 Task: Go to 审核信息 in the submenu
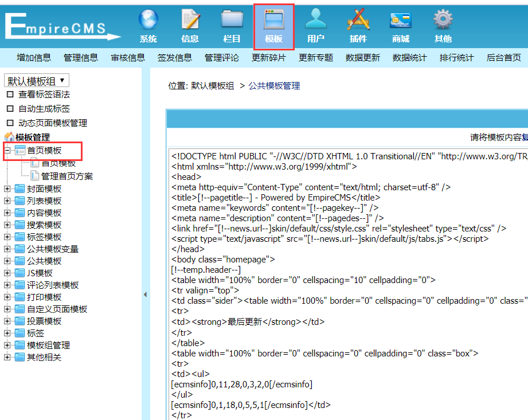[128, 57]
